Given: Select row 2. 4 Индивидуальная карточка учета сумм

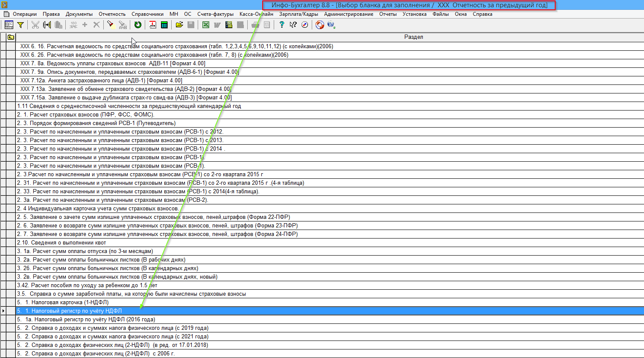Looking at the screenshot, I should (329, 209).
